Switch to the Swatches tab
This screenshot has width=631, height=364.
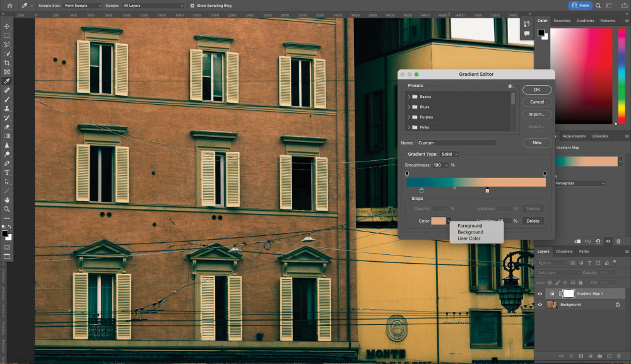562,21
